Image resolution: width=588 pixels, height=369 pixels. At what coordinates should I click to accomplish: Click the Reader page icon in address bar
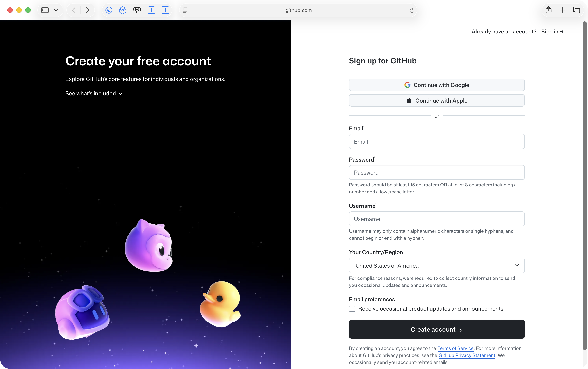tap(185, 10)
